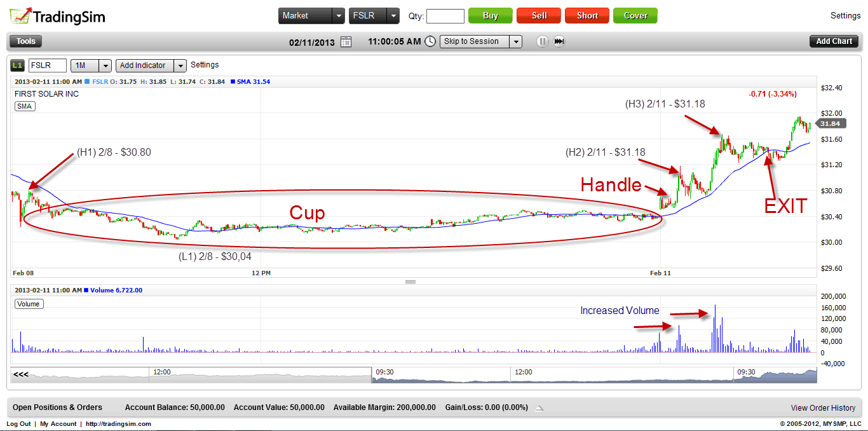868x431 pixels.
Task: Open Settings in the top-right corner
Action: click(846, 15)
